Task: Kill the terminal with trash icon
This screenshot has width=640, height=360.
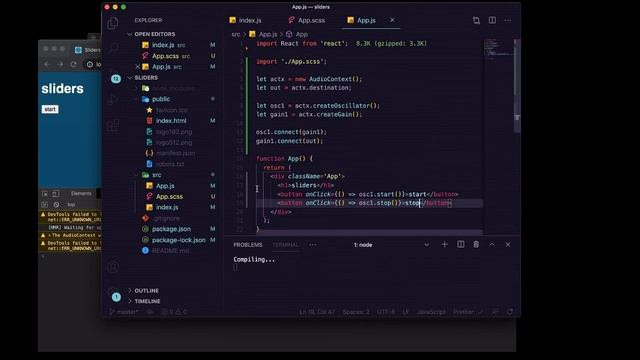Action: 476,244
